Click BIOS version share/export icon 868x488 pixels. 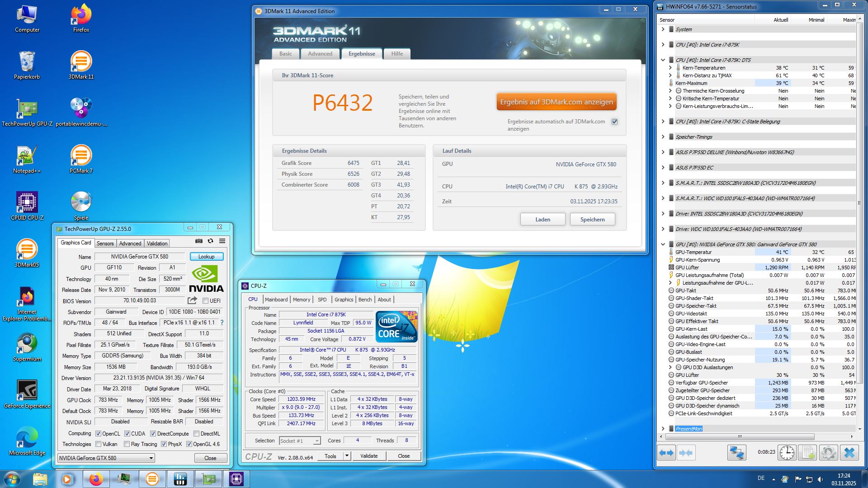pos(193,300)
